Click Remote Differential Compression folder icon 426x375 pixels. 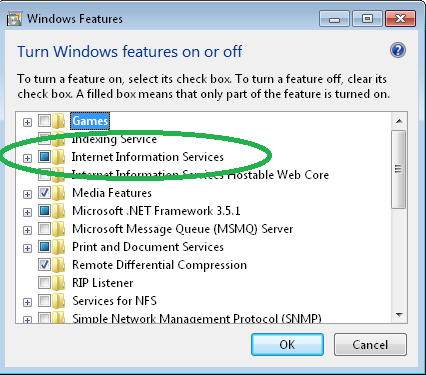(59, 265)
